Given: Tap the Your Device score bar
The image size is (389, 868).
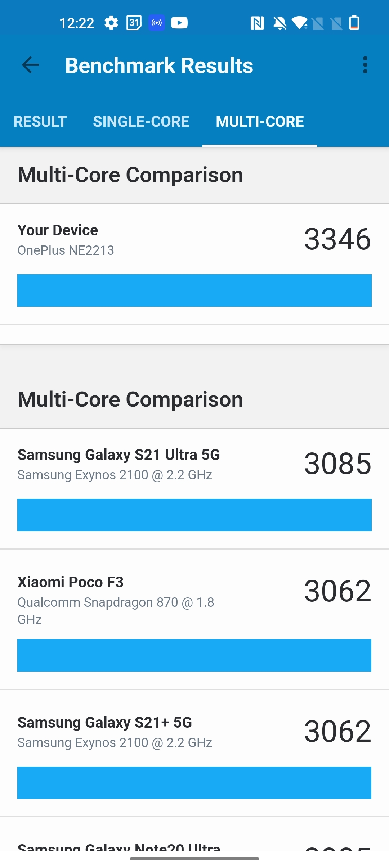Looking at the screenshot, I should tap(194, 290).
